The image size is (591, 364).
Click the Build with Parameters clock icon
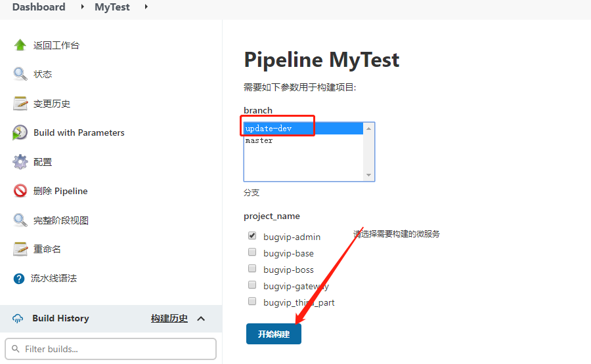coord(20,132)
